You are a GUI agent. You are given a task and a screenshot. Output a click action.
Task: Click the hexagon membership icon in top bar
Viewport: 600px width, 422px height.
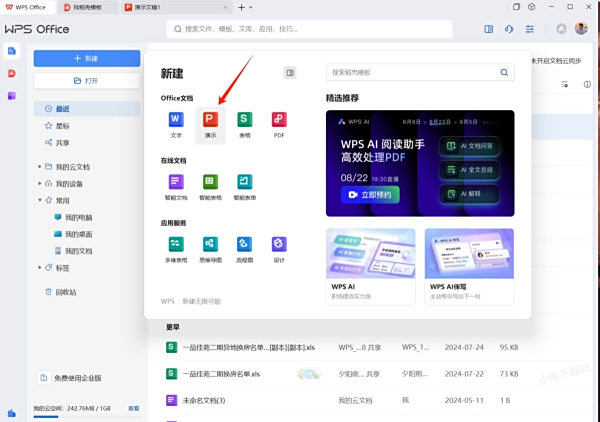tap(561, 29)
